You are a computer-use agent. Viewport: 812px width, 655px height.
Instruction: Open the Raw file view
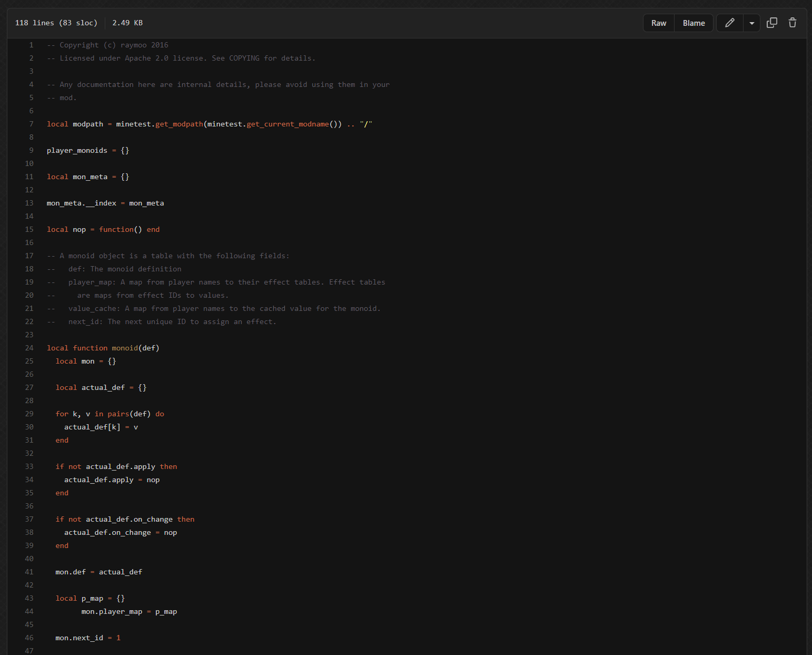click(658, 23)
